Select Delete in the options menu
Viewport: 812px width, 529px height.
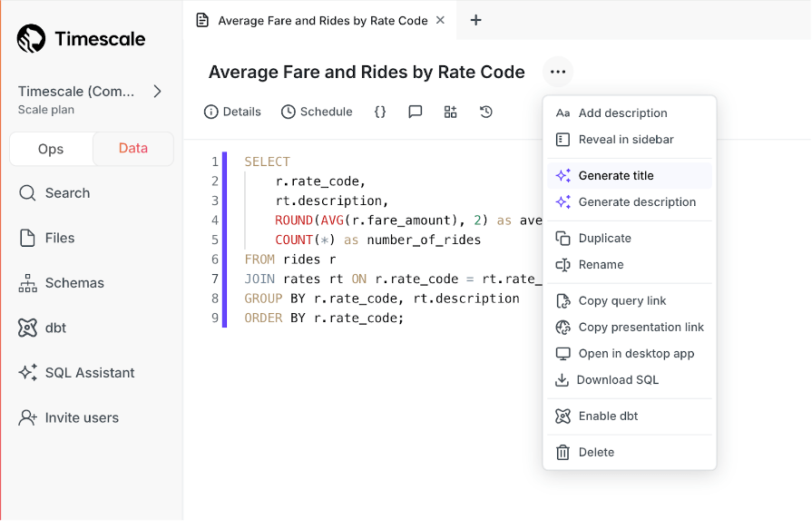pyautogui.click(x=596, y=453)
